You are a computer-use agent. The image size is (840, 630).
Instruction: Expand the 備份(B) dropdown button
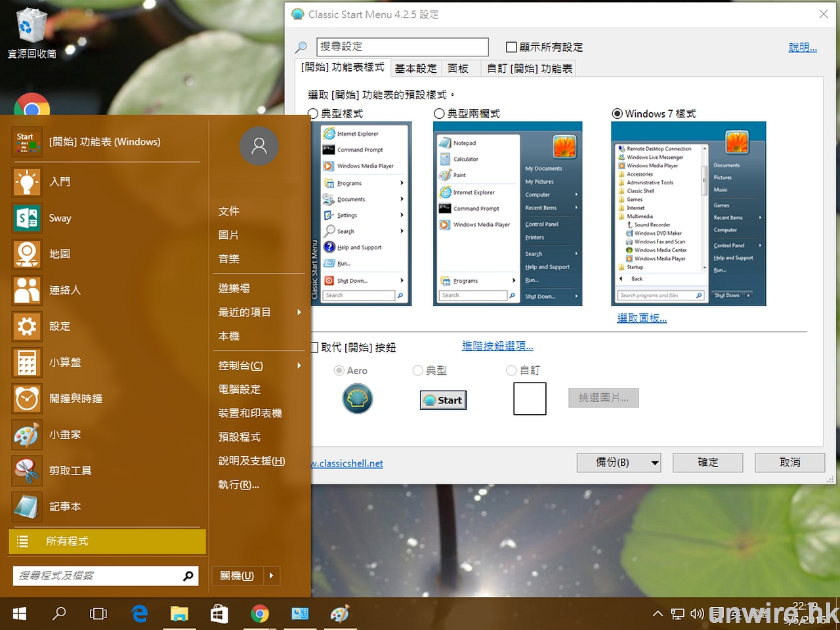[654, 463]
